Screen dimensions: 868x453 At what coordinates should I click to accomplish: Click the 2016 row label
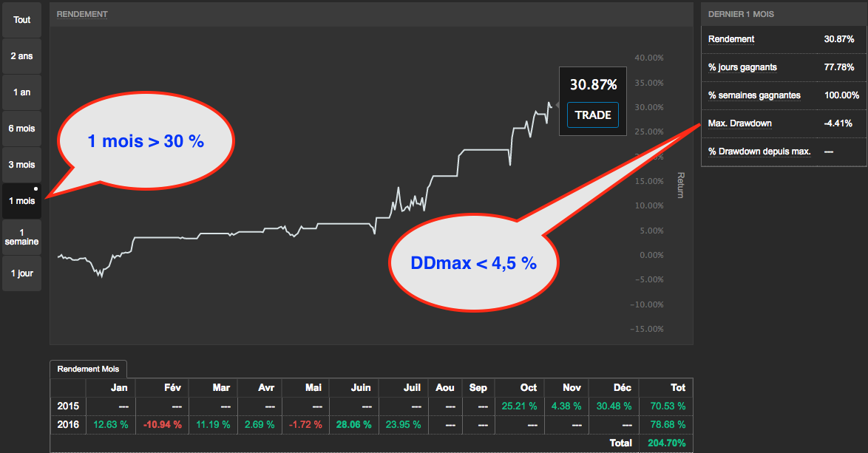[x=68, y=425]
